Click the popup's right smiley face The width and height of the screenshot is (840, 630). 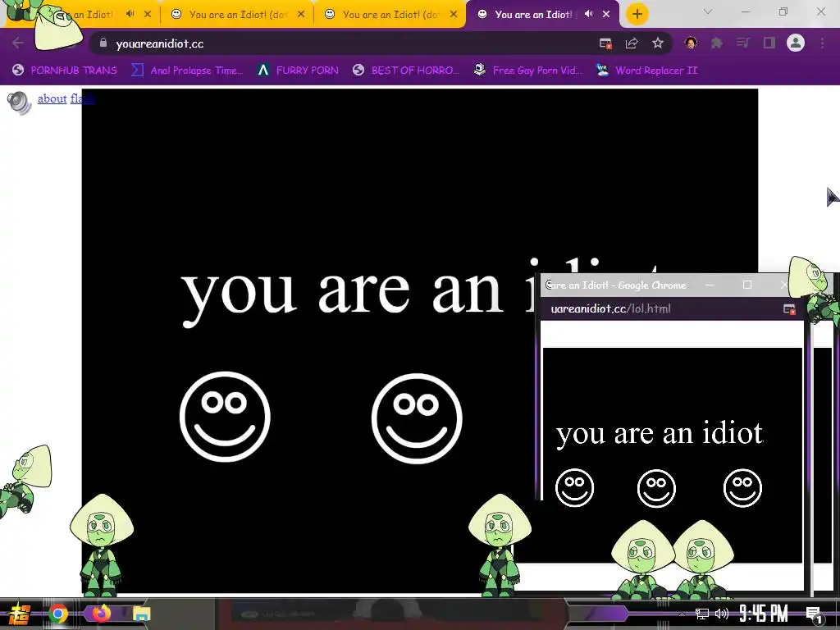[x=742, y=487]
